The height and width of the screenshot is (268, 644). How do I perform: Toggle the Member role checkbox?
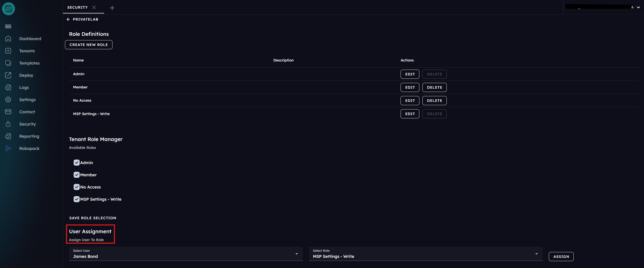(76, 175)
